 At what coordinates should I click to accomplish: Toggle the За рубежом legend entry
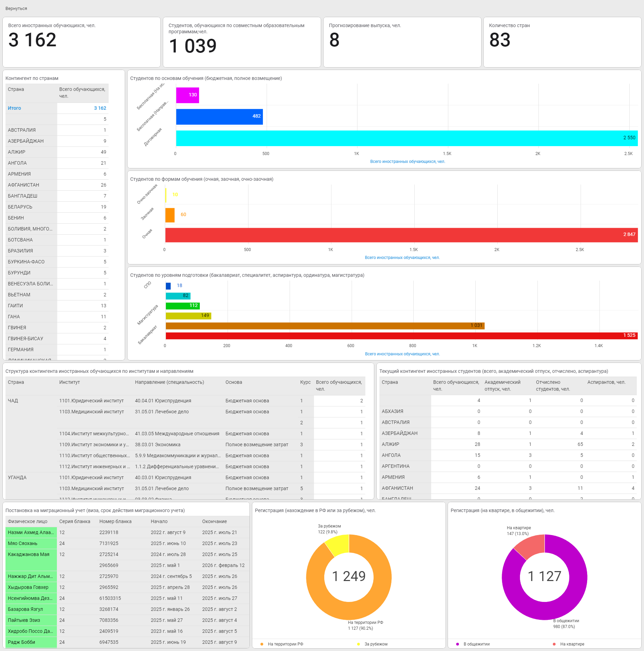coord(376,644)
